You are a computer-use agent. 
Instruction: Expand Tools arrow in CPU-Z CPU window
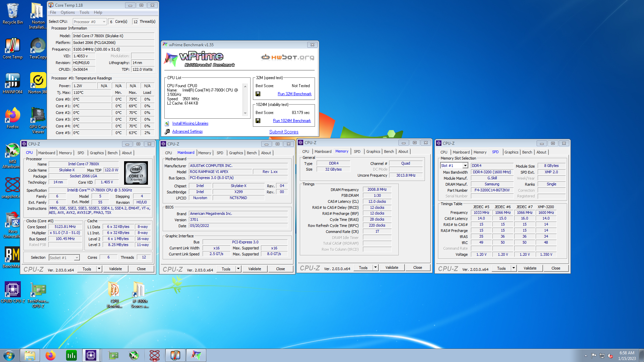point(99,269)
